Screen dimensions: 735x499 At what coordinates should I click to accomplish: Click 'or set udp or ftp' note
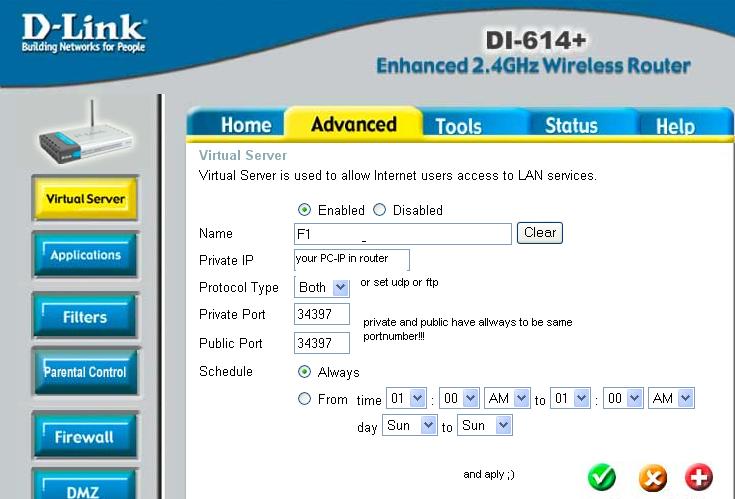coord(399,283)
